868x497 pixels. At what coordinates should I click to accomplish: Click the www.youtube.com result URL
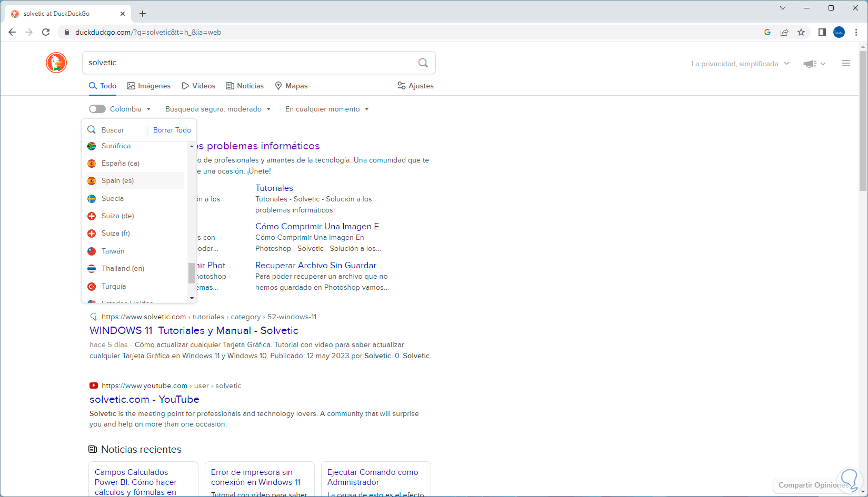[x=144, y=386]
